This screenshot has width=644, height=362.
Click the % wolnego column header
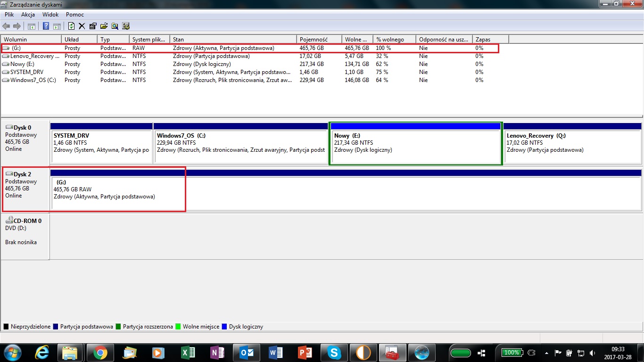[395, 40]
